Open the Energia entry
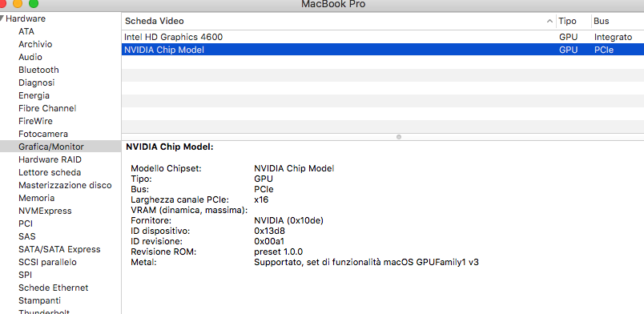644x314 pixels. pyautogui.click(x=34, y=95)
